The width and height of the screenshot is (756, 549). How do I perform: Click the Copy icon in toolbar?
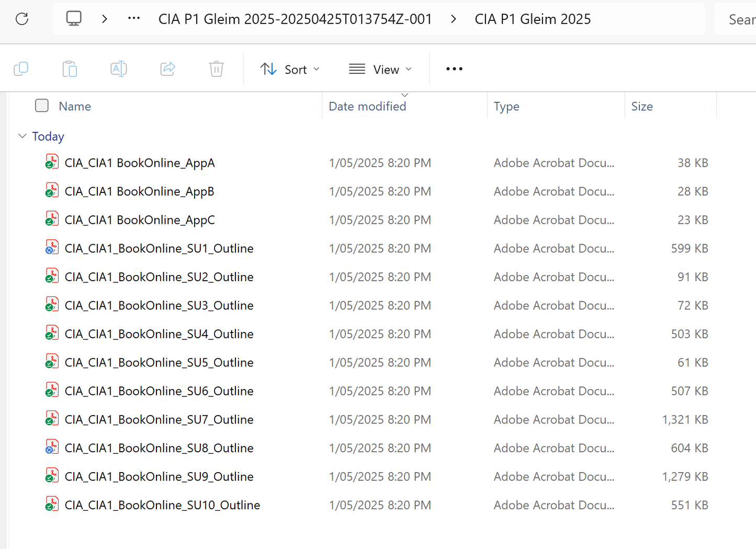21,69
